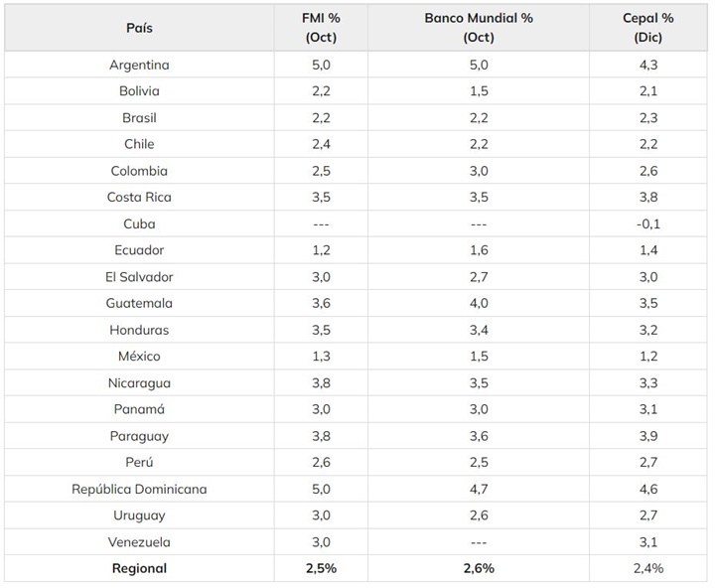
Task: Select the Guatemala row label
Action: (x=139, y=303)
